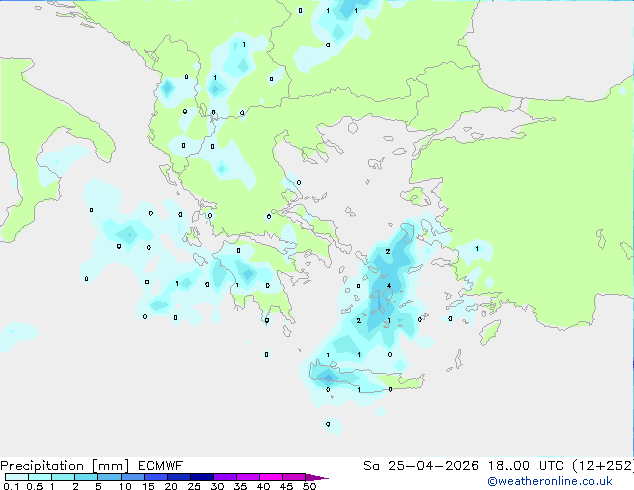The image size is (634, 490).
Task: Click legend scale label '30'
Action: [217, 486]
